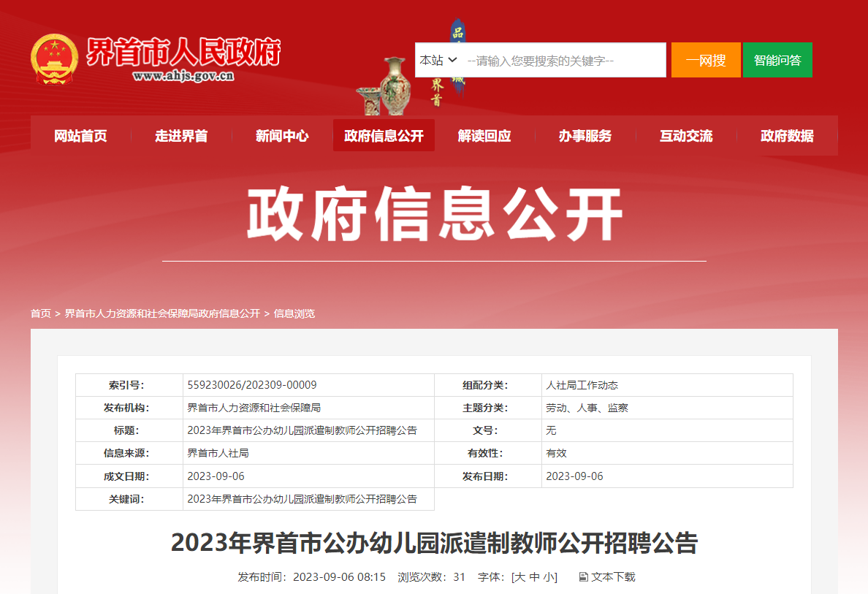Open the 解读回应 menu item
This screenshot has height=594, width=868.
point(484,136)
